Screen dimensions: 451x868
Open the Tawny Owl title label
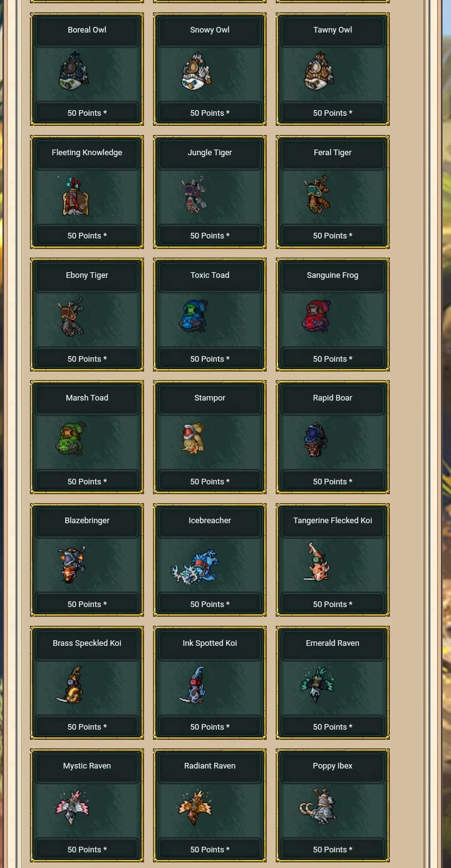(x=333, y=30)
